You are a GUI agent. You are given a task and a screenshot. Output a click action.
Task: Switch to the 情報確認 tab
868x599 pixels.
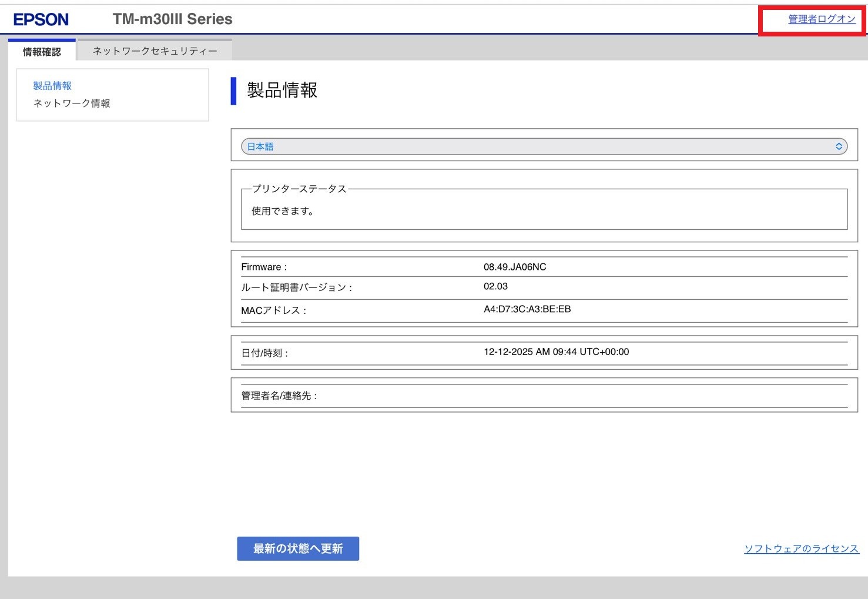[42, 52]
